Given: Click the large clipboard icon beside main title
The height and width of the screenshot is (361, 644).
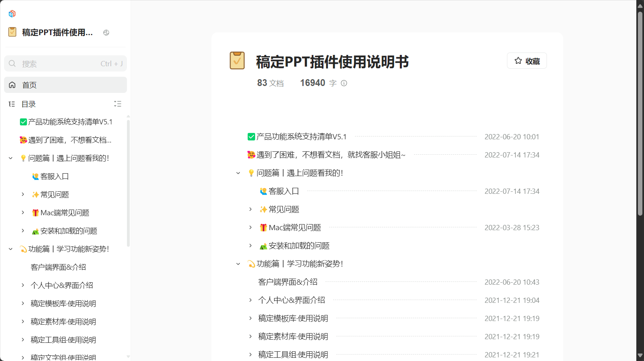Looking at the screenshot, I should [x=237, y=61].
